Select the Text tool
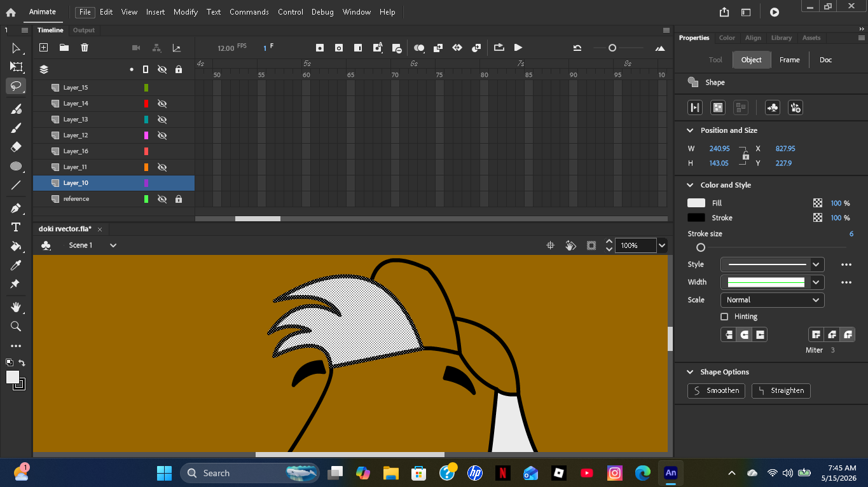 click(16, 227)
